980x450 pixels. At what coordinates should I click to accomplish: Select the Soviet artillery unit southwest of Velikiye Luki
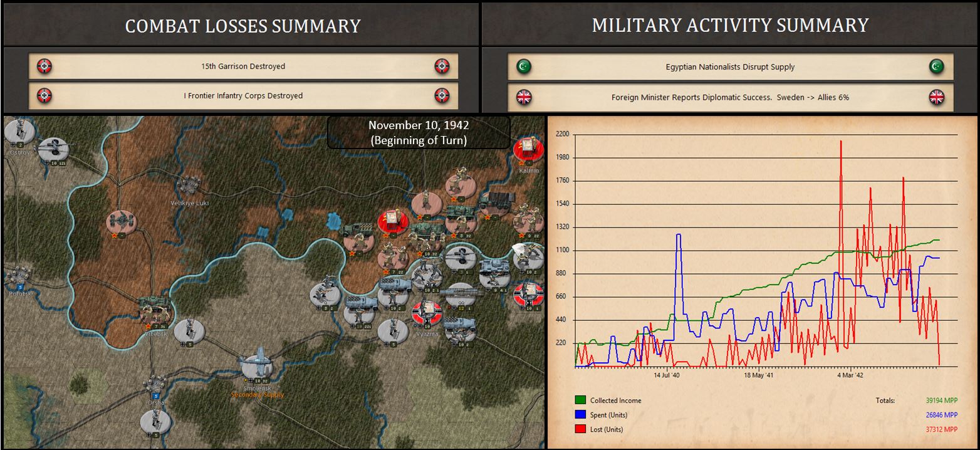(x=120, y=223)
